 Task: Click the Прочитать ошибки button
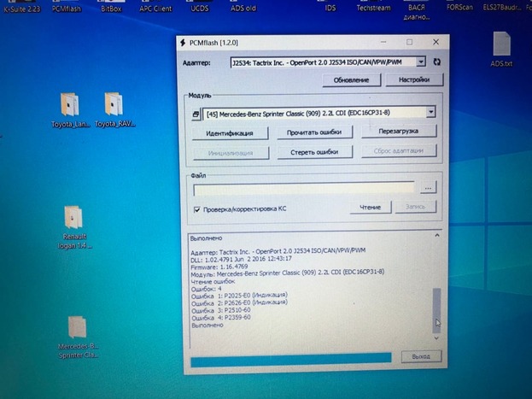click(x=314, y=132)
